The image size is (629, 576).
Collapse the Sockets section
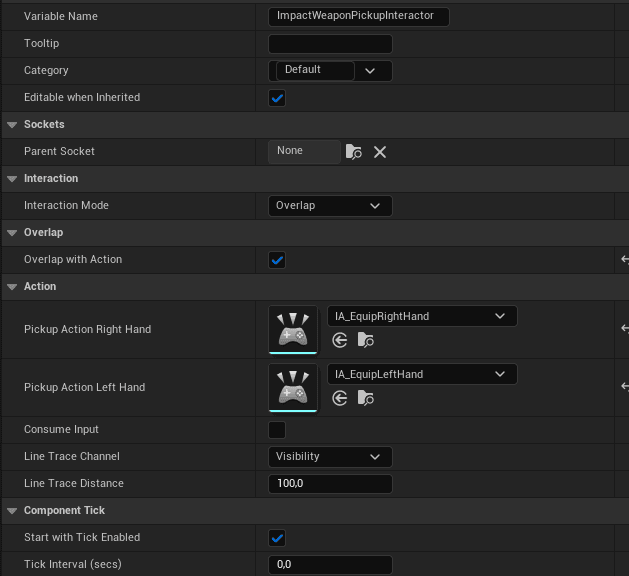point(12,125)
